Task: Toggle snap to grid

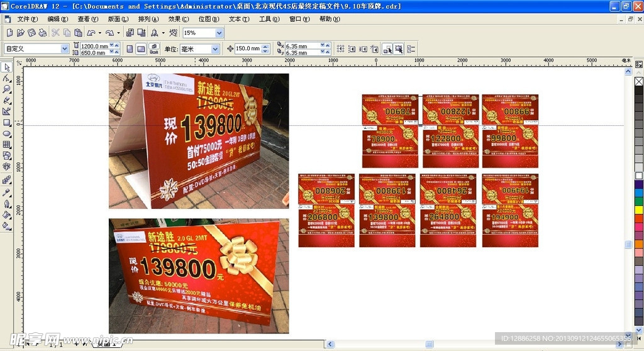Action: click(340, 49)
